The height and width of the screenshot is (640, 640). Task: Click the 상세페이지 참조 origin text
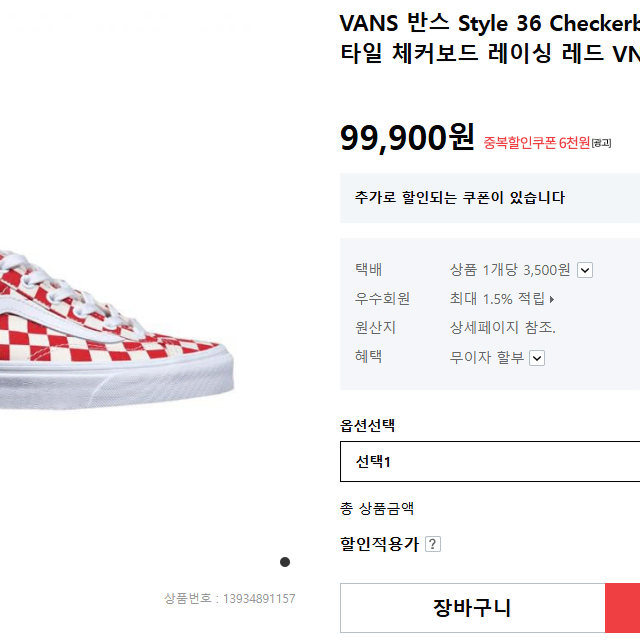point(502,327)
